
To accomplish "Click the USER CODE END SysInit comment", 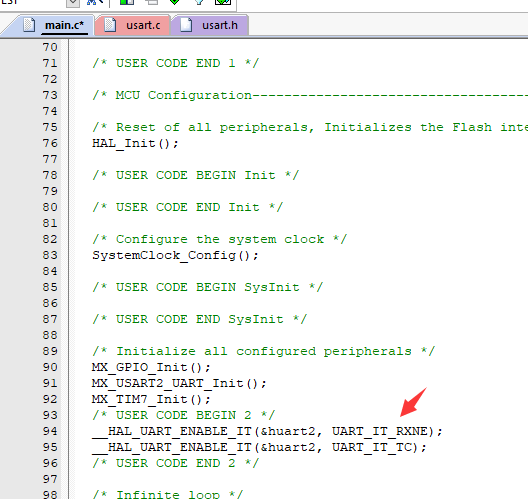I will pos(199,320).
